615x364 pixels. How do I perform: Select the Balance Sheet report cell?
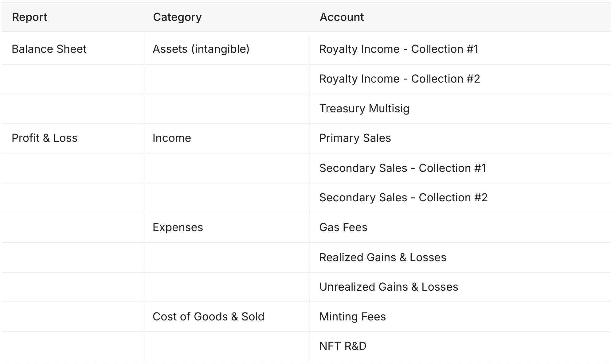coord(49,49)
